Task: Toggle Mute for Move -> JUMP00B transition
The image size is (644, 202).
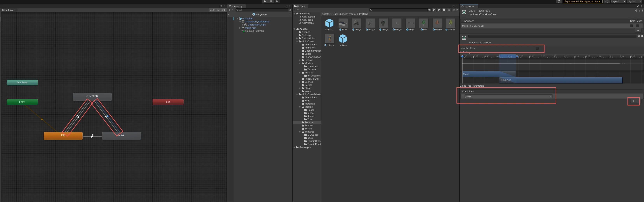Action: tap(638, 26)
